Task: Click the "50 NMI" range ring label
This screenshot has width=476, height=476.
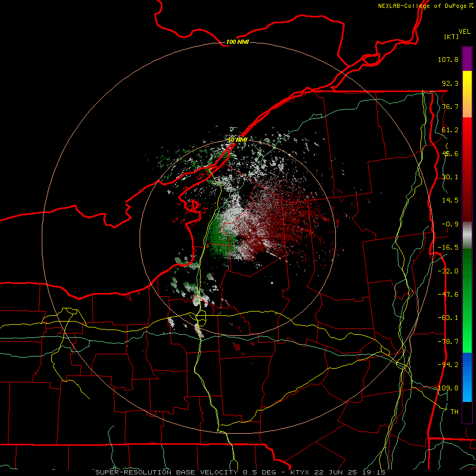Action: [x=237, y=140]
